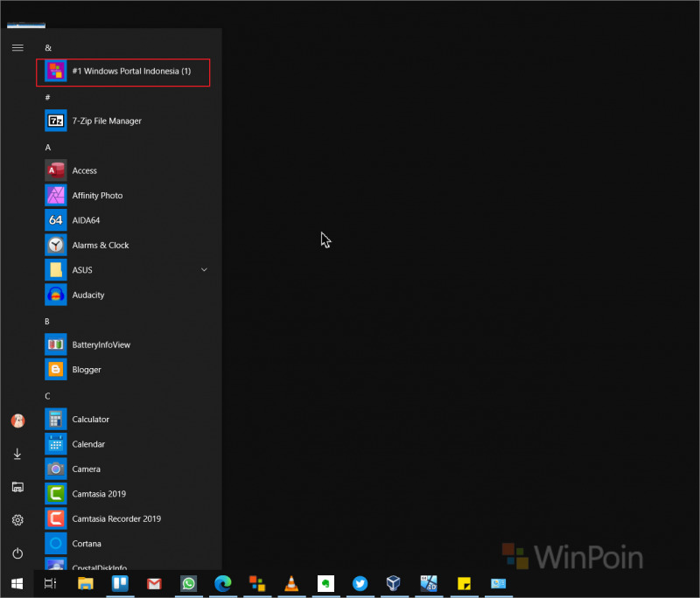Launch the Camera app
The width and height of the screenshot is (700, 598).
pyautogui.click(x=126, y=469)
